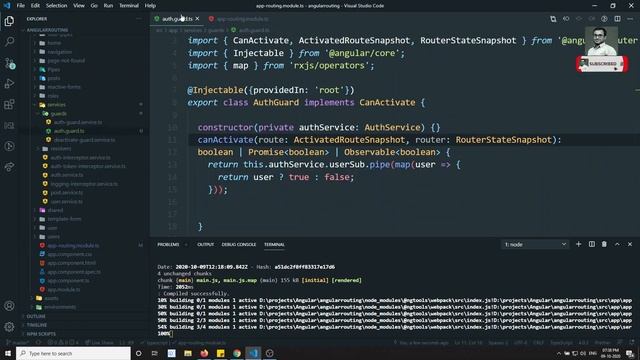Expand the shared folder

pyautogui.click(x=55, y=210)
